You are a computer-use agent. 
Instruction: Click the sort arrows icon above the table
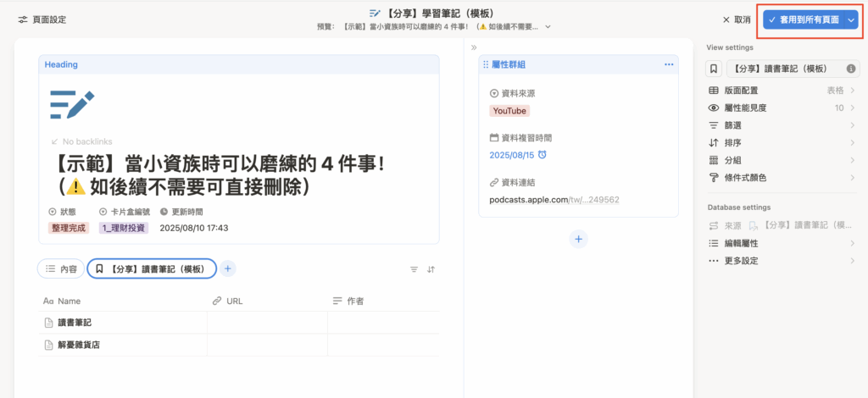pos(431,269)
